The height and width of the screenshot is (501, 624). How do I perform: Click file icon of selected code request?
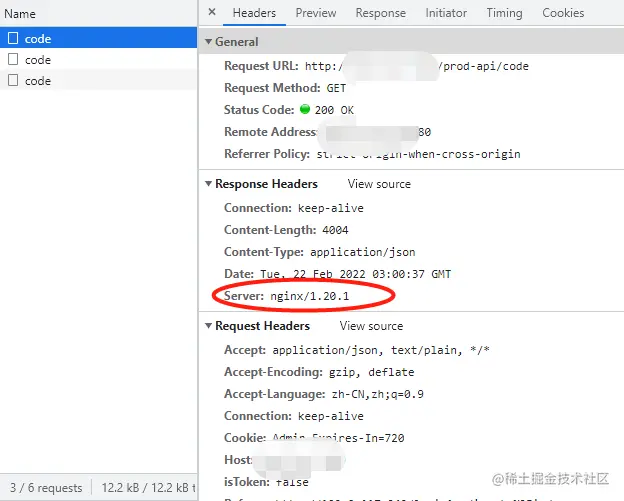tap(13, 38)
